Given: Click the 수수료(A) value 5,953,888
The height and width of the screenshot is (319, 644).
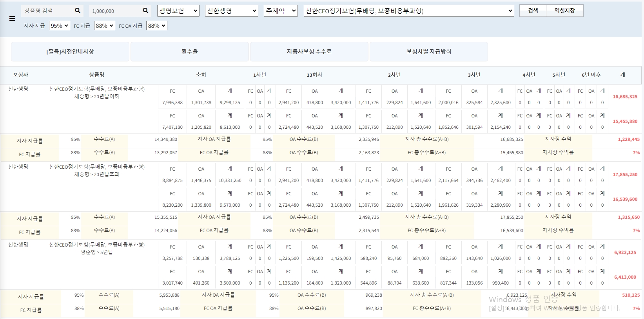Looking at the screenshot, I should [169, 295].
